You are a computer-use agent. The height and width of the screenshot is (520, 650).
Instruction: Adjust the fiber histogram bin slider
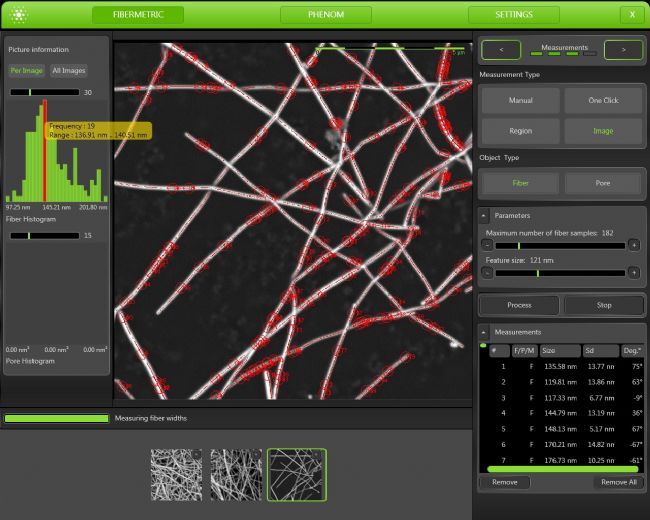(30, 236)
